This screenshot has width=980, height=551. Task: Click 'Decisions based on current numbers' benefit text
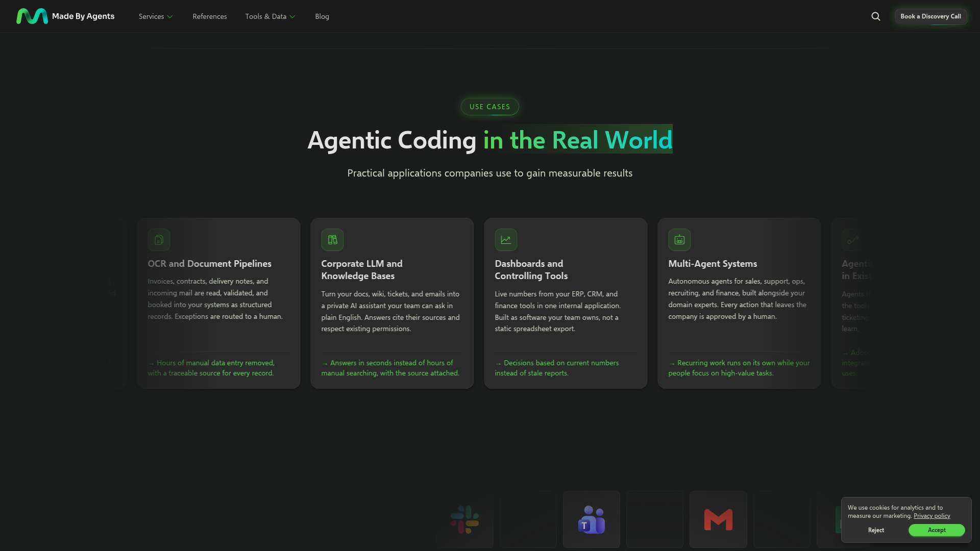(x=556, y=368)
